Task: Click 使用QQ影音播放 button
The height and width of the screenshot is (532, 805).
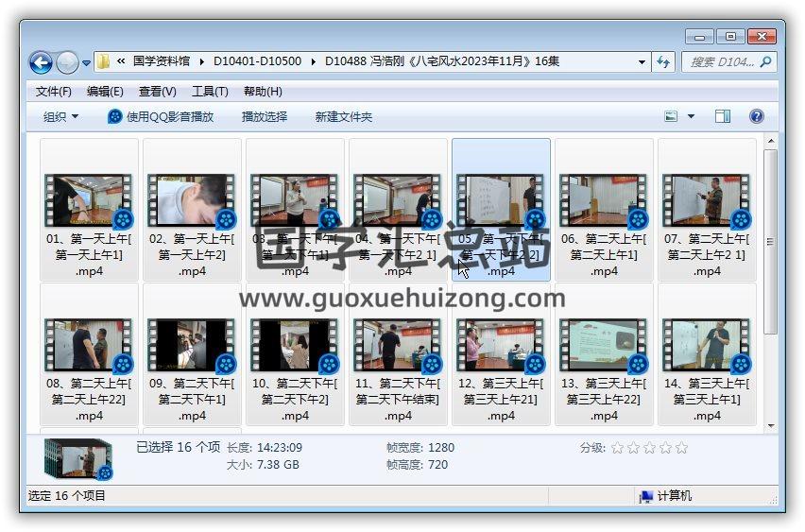Action: point(161,116)
